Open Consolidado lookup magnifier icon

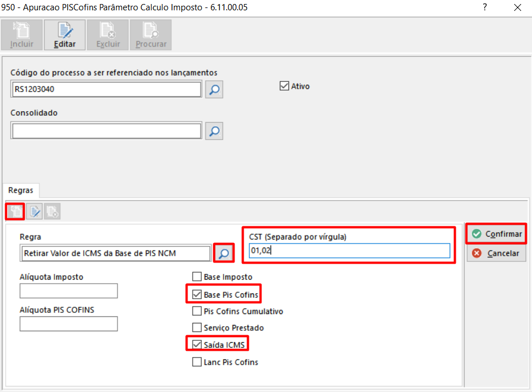coord(214,131)
